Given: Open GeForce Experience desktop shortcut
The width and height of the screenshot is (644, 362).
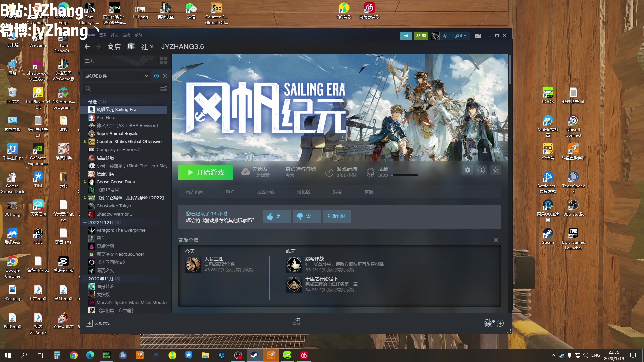Looking at the screenshot, I should (38, 154).
